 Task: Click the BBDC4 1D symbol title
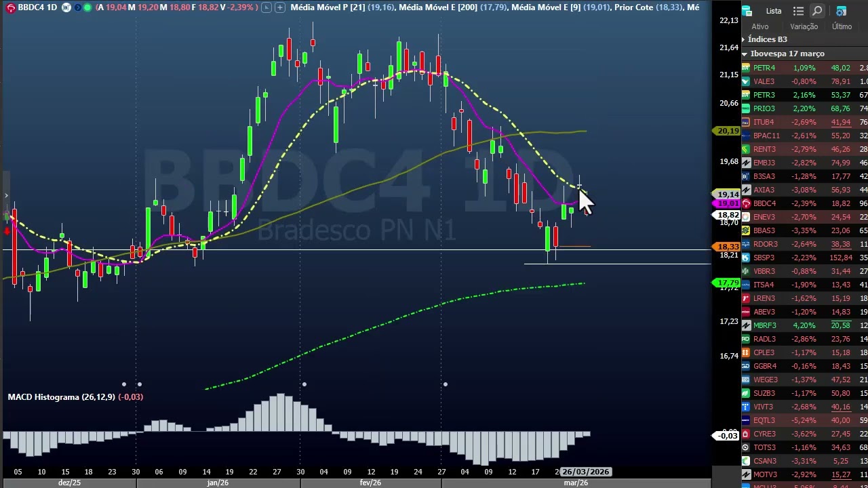coord(37,7)
